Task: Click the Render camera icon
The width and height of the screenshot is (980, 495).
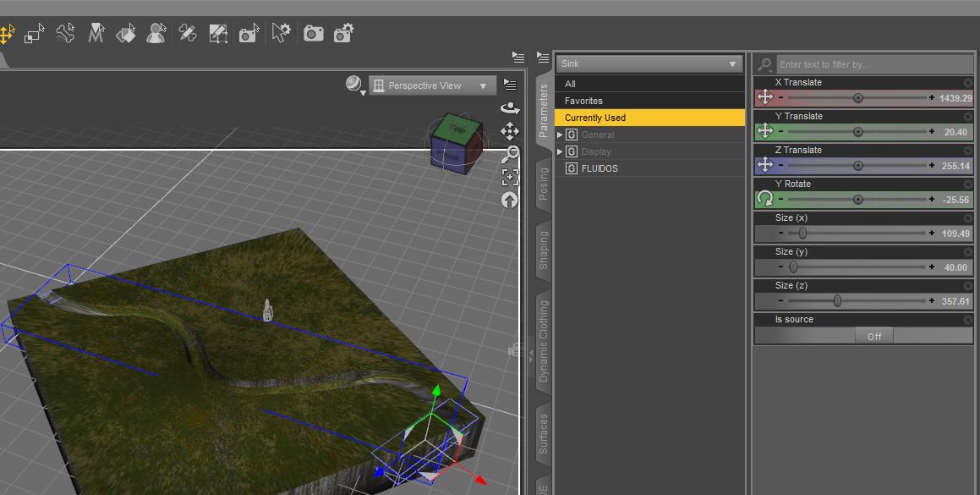Action: click(x=314, y=34)
